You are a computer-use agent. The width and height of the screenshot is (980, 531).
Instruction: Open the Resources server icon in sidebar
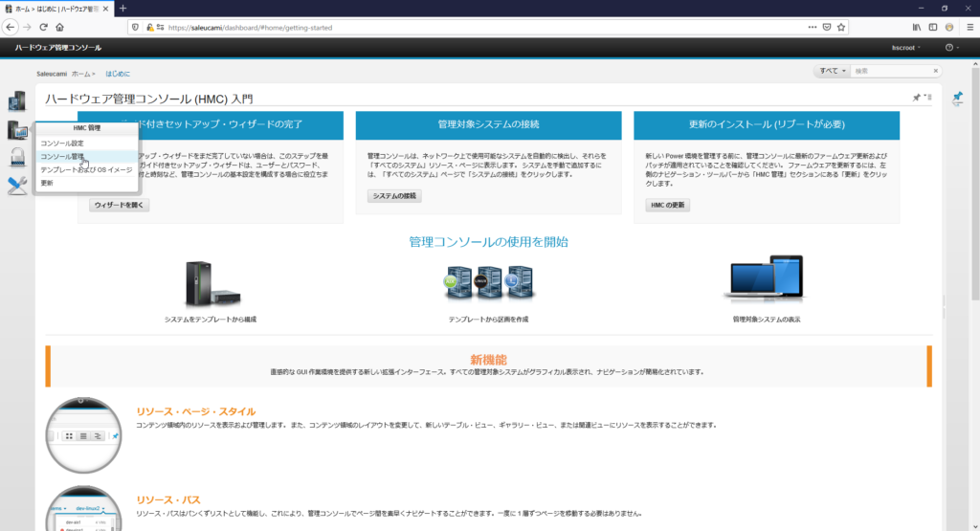pyautogui.click(x=16, y=101)
